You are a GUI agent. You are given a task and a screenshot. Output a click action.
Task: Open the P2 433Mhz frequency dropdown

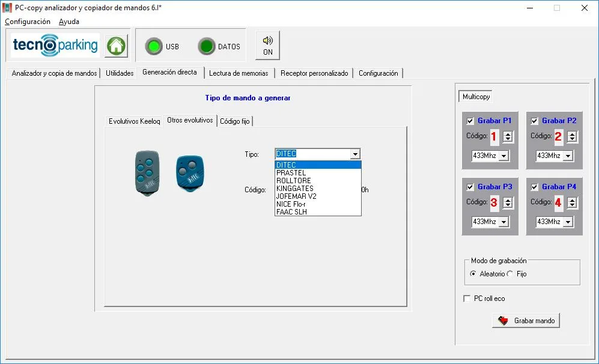[568, 156]
